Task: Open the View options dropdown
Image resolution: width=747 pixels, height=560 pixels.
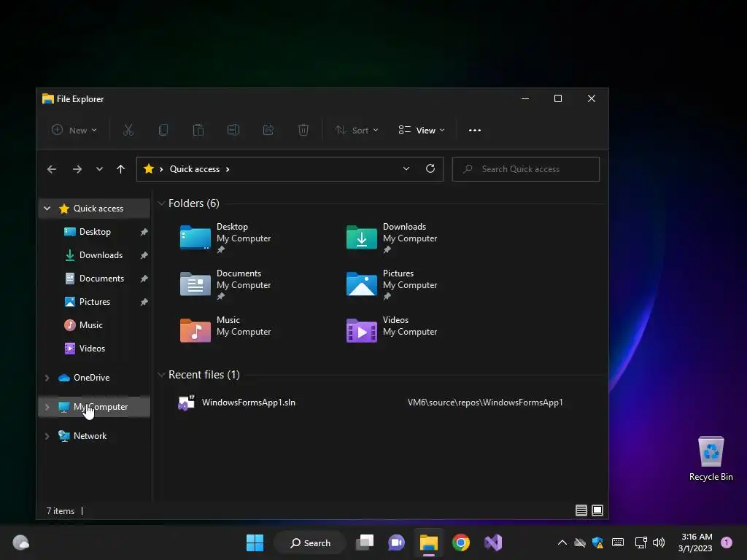Action: (x=422, y=130)
